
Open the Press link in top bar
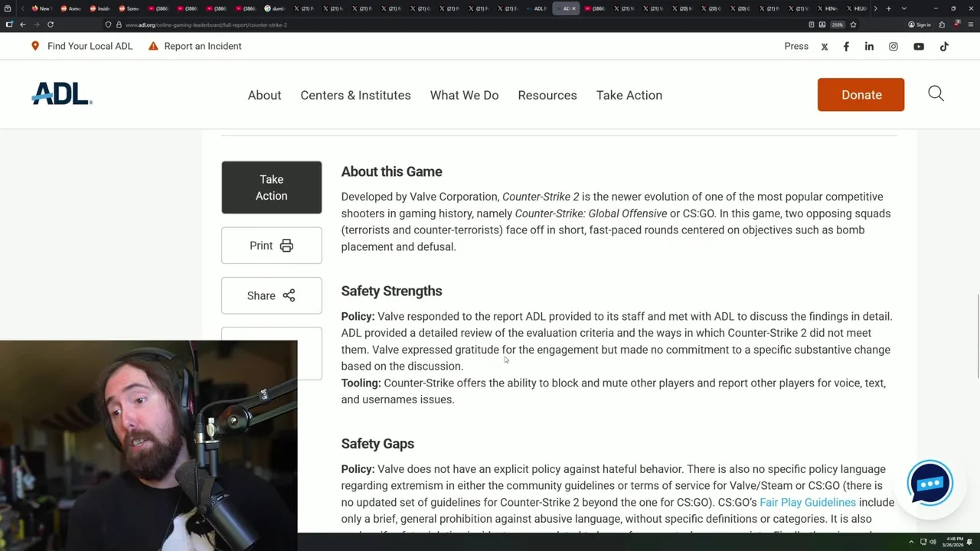point(796,46)
